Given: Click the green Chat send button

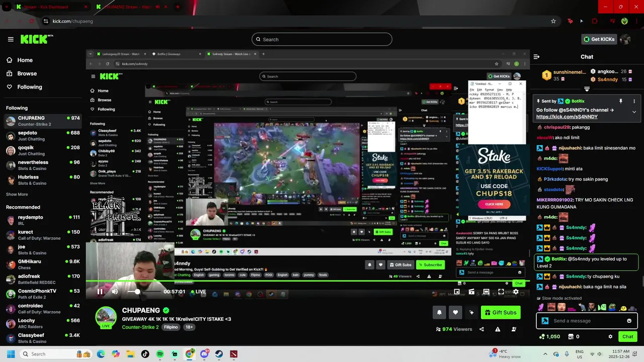Looking at the screenshot, I should coord(628,336).
